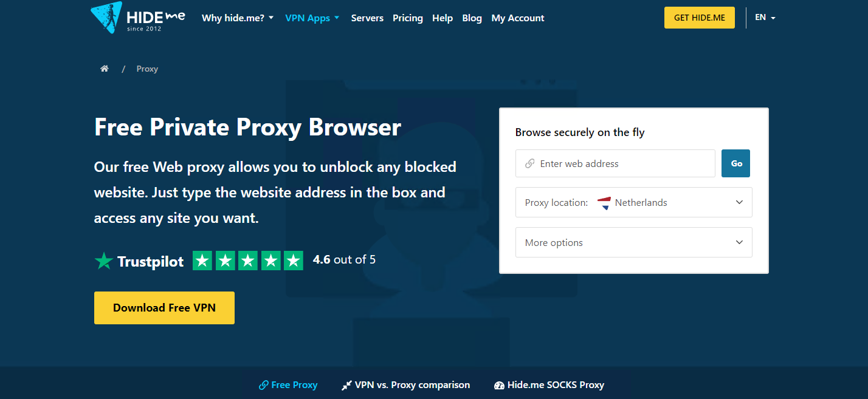Click the VPN vs. Proxy comparison arrows icon

point(346,385)
